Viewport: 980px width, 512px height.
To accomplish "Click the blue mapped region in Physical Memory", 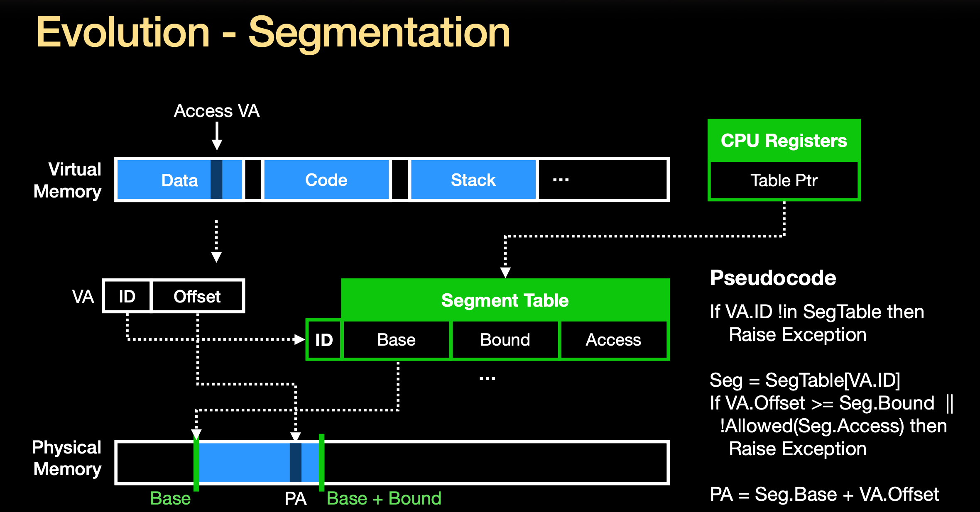I will pos(259,462).
